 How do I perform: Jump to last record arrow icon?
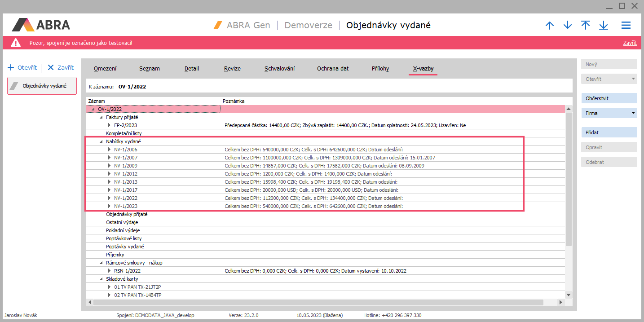click(604, 26)
